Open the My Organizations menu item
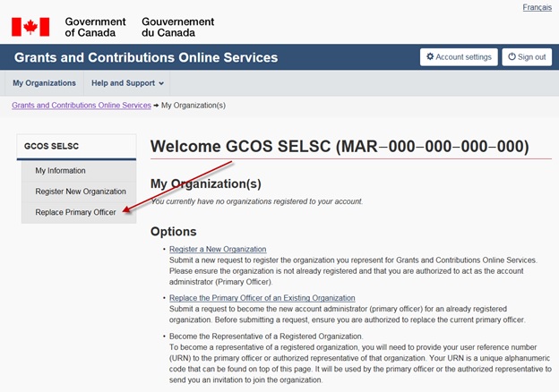559x392 pixels. click(x=44, y=83)
